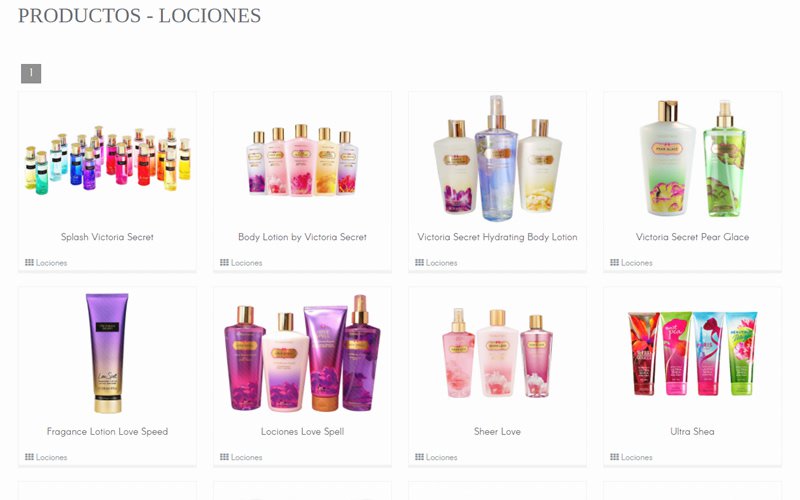View the Ultra Shea tubes image

[x=692, y=354]
